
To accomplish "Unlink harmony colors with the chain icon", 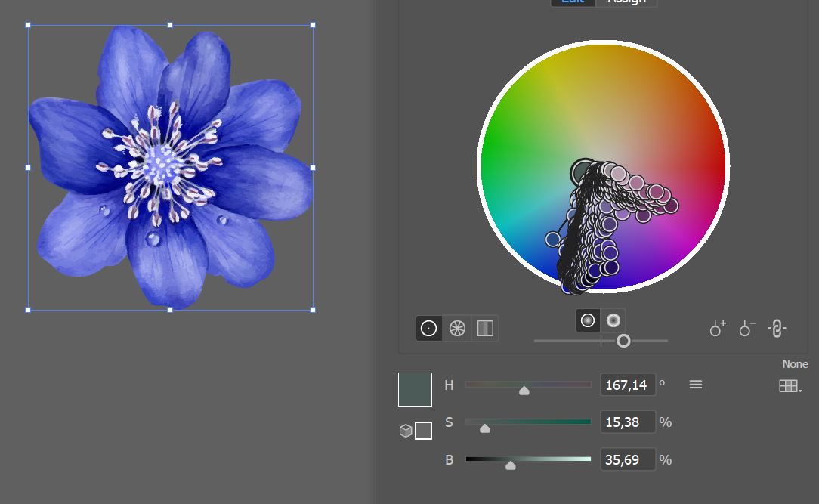I will point(777,328).
